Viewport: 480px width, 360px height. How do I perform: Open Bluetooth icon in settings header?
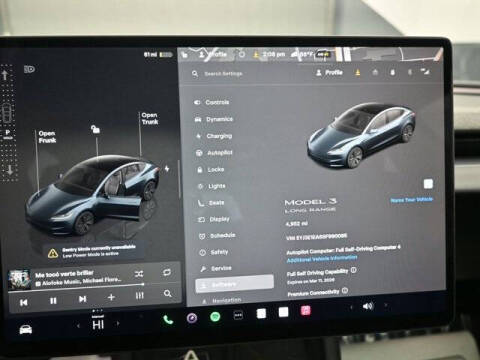(410, 72)
